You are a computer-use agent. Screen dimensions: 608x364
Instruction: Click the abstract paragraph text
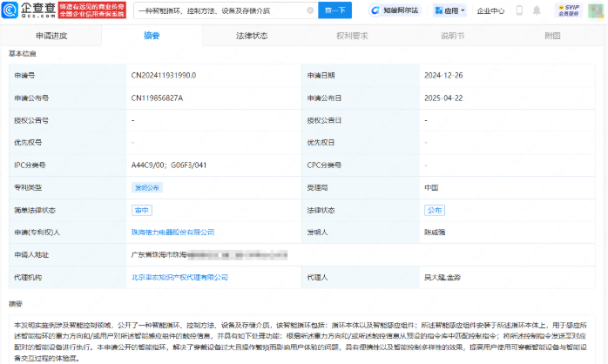point(301,341)
